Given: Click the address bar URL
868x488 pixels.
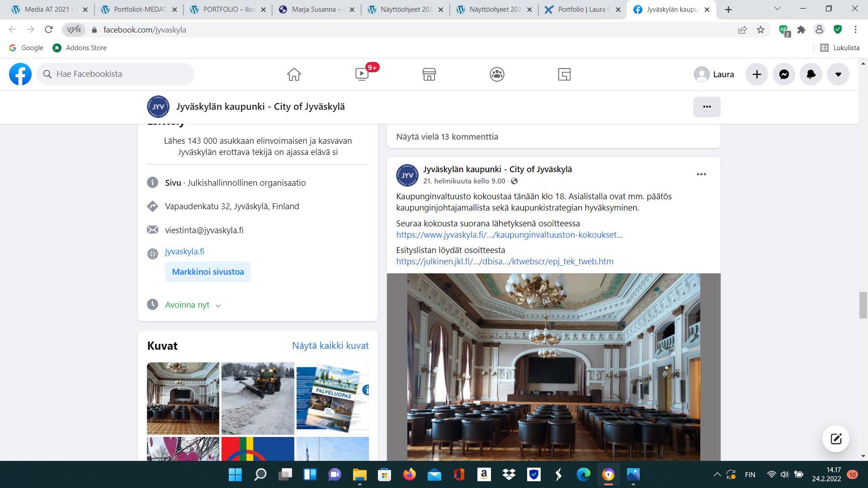Looking at the screenshot, I should [145, 30].
